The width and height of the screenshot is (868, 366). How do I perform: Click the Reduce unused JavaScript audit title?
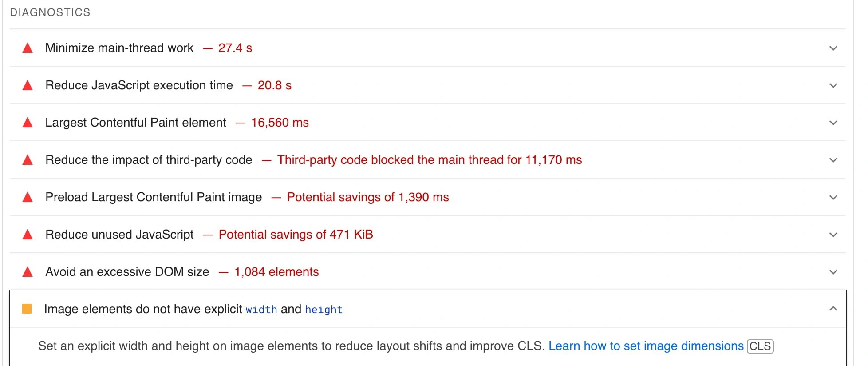(119, 235)
